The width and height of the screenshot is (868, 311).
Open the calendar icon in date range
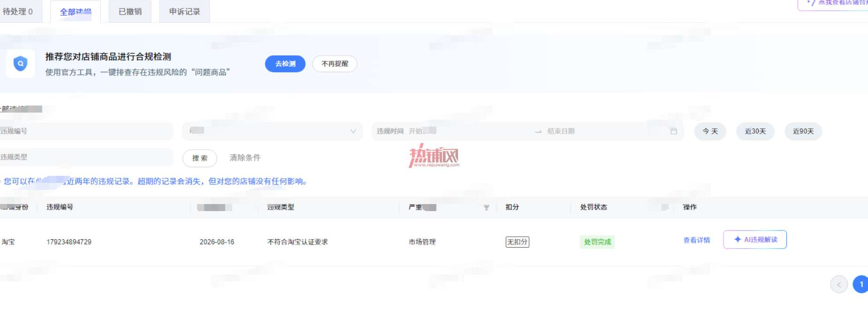click(674, 131)
